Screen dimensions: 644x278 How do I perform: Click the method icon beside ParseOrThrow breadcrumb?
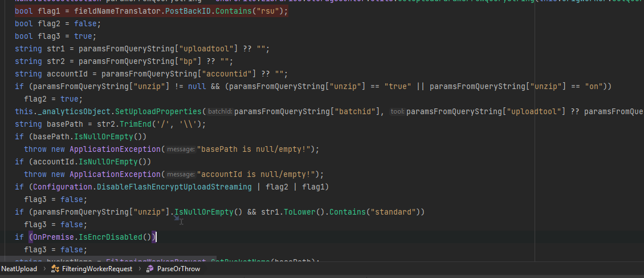coord(150,268)
